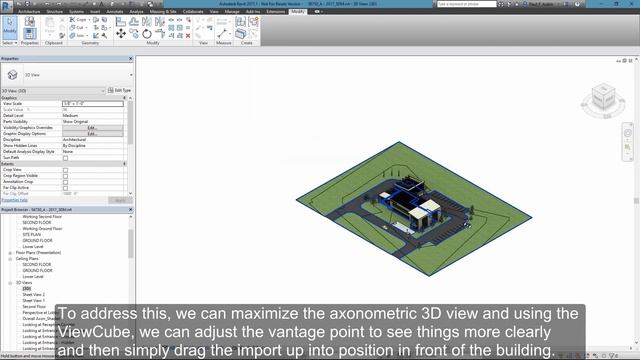Open the Type Properties icon in the ribbon
This screenshot has width=640, height=360.
point(30,21)
